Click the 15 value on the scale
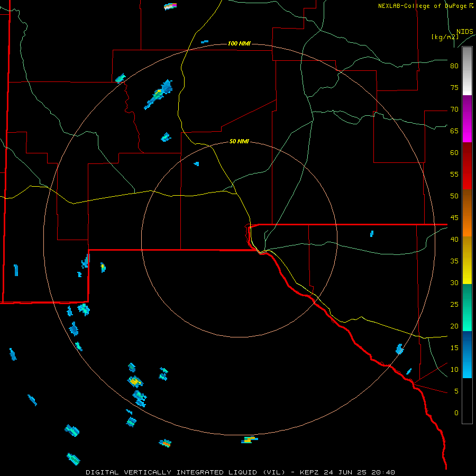This screenshot has height=476, width=476. [454, 347]
